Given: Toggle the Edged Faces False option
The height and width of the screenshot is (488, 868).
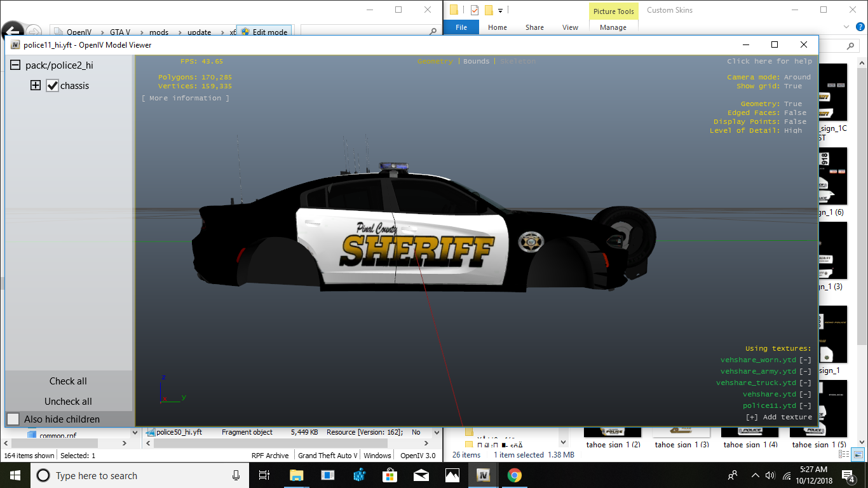Looking at the screenshot, I should pos(795,113).
